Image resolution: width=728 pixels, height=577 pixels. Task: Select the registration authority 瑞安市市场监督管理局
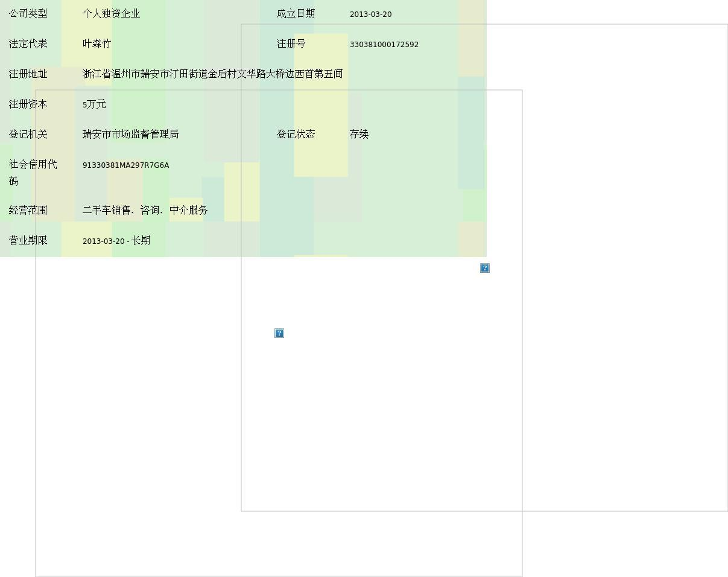point(130,135)
